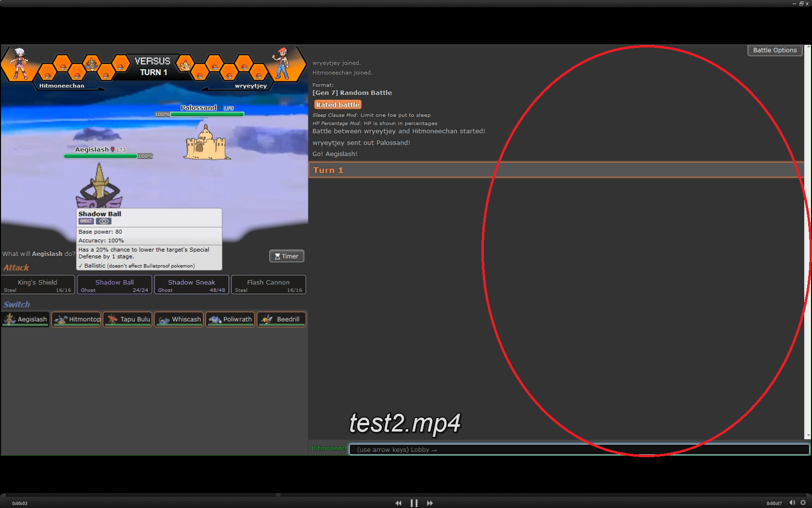Viewport: 812px width, 508px height.
Task: Switch to Whiscash
Action: point(179,319)
